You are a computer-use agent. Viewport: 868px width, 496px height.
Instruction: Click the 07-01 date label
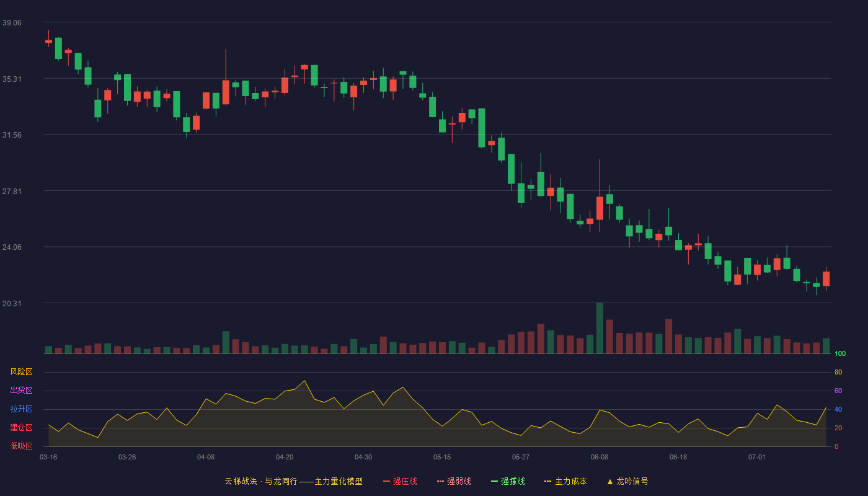click(757, 457)
